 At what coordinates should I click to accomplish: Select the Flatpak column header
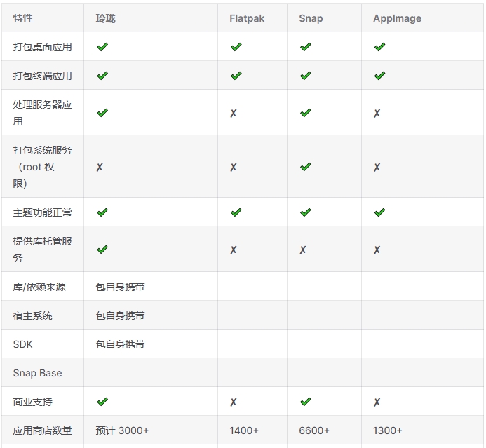click(x=247, y=18)
